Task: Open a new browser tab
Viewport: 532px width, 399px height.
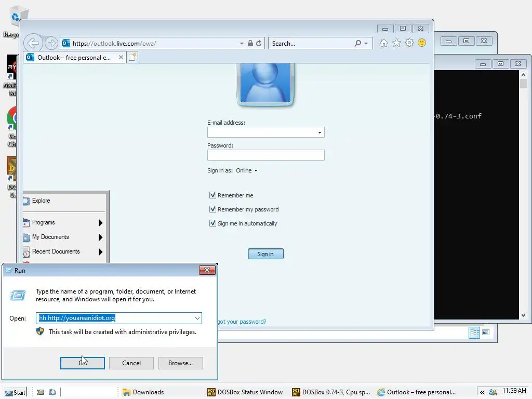Action: click(132, 57)
